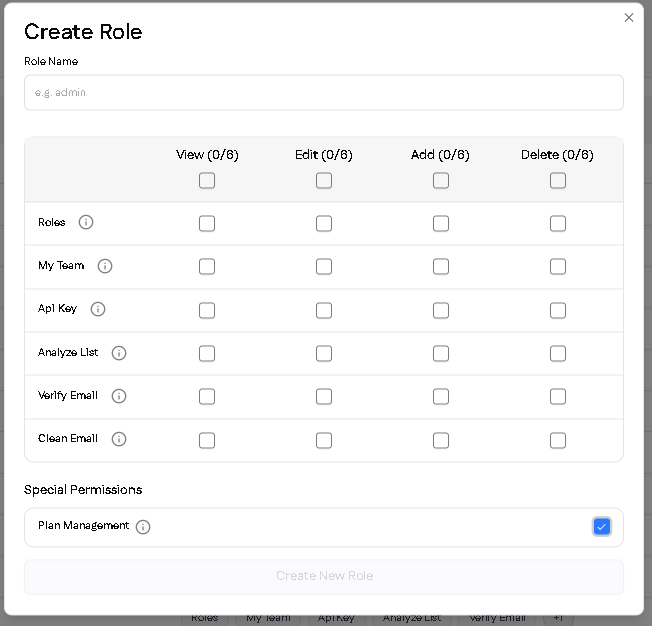
Task: Click the Clean Email info icon
Action: 119,439
